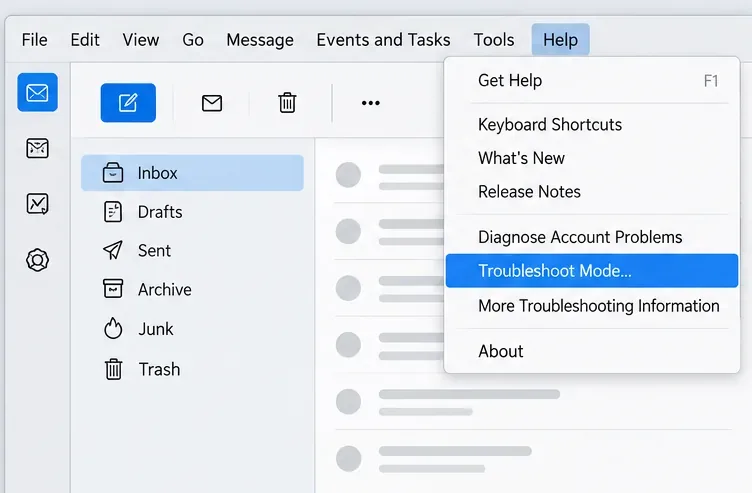Click the trash can toolbar icon
Screen dimensions: 752x493
(287, 103)
